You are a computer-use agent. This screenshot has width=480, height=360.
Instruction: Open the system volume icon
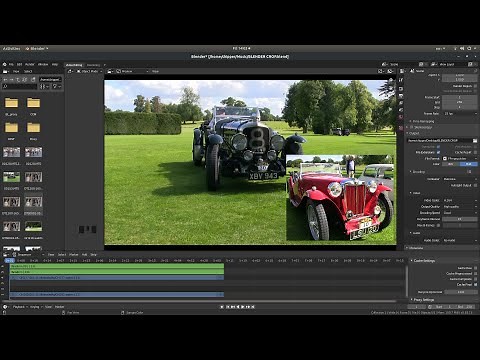[462, 49]
